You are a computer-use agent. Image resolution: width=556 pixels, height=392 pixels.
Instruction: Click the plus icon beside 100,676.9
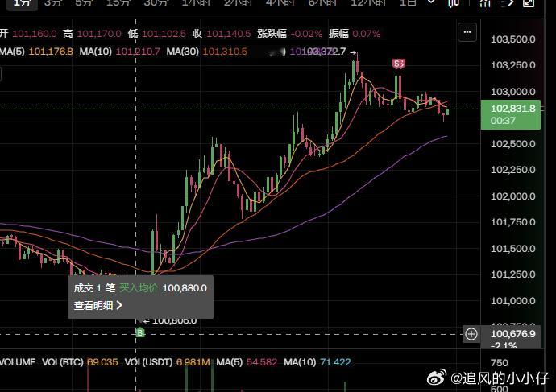point(471,334)
